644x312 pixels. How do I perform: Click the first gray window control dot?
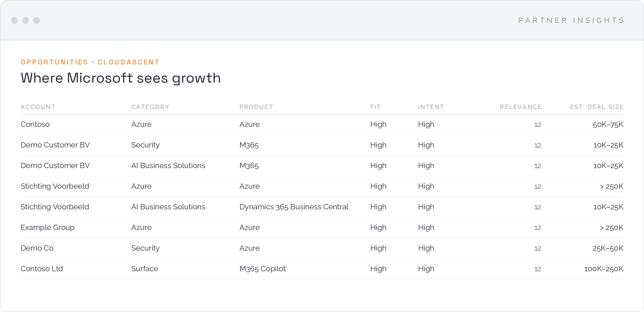[x=15, y=20]
